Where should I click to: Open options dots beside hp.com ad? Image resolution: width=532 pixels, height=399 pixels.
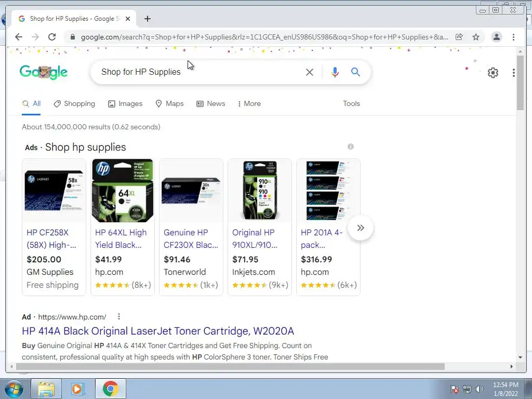[x=119, y=316]
